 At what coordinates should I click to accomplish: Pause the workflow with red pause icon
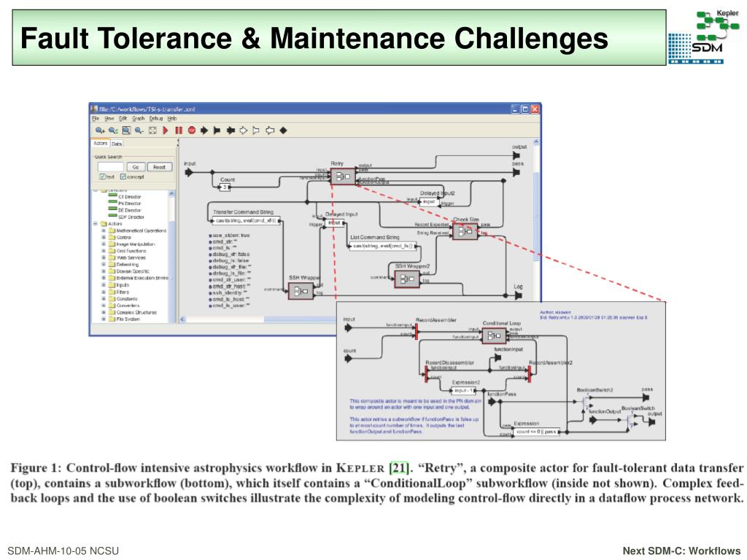[x=179, y=131]
